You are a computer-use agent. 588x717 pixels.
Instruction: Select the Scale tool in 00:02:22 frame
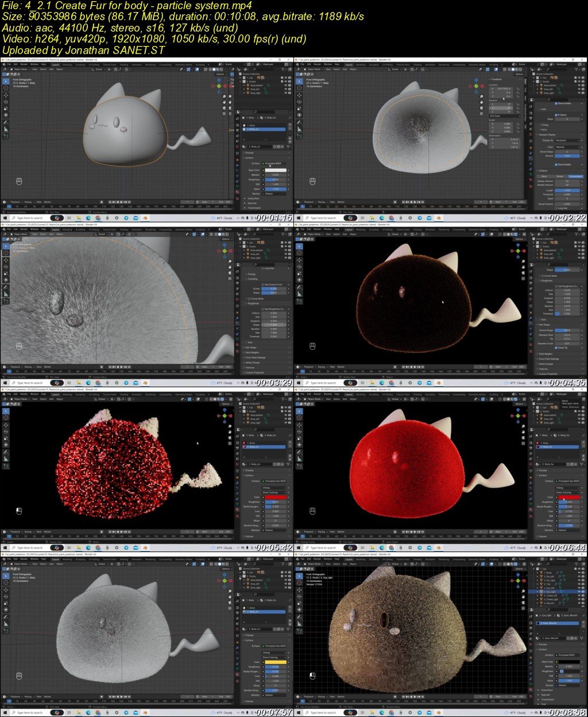pyautogui.click(x=299, y=109)
